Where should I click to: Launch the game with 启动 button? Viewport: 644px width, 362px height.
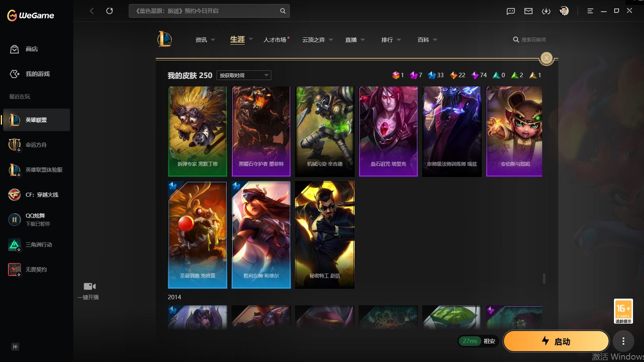click(556, 341)
